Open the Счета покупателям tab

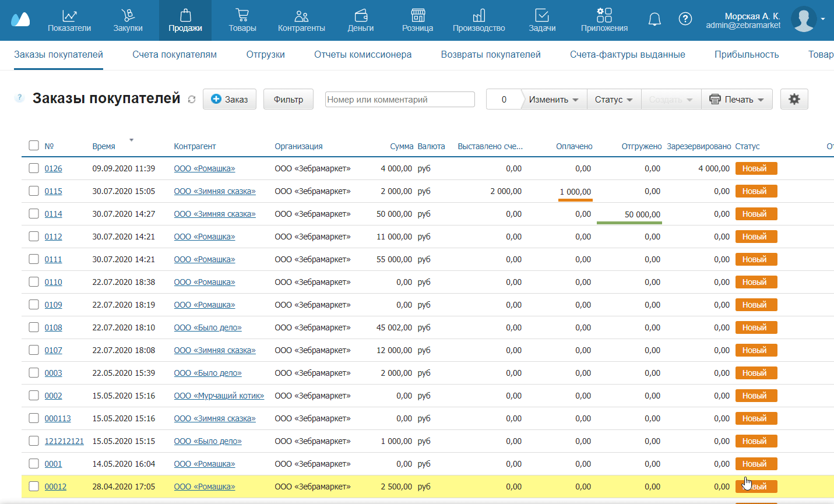point(174,55)
